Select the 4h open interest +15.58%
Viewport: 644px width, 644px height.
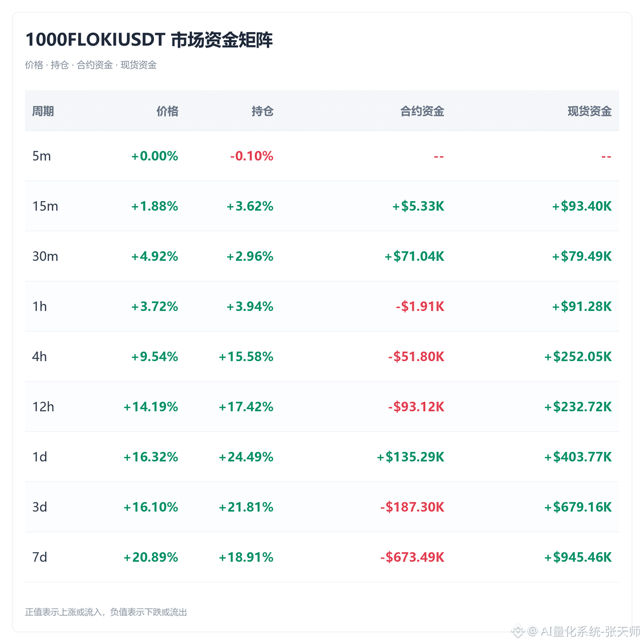pyautogui.click(x=246, y=357)
